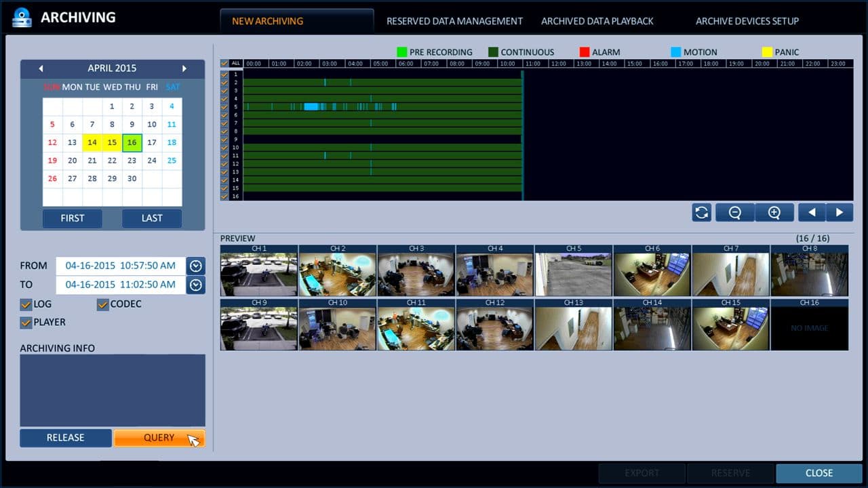
Task: Click the yellow Panic legend swatch
Action: (767, 52)
